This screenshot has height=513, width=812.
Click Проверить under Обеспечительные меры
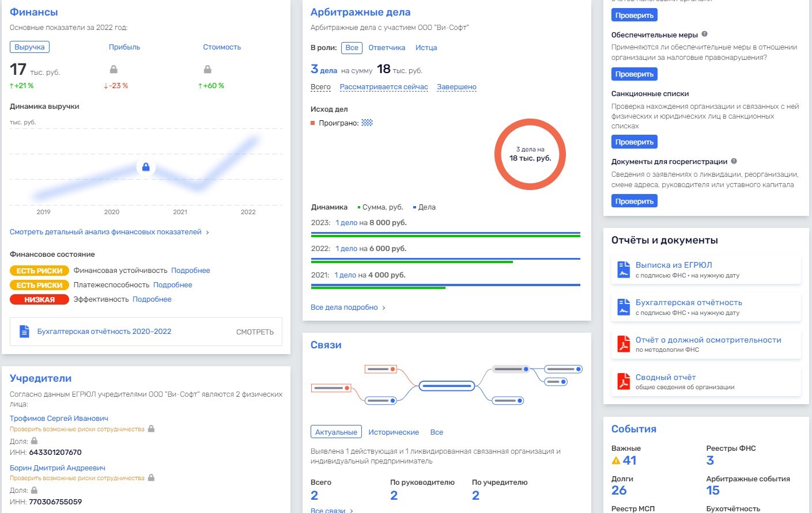(x=635, y=74)
